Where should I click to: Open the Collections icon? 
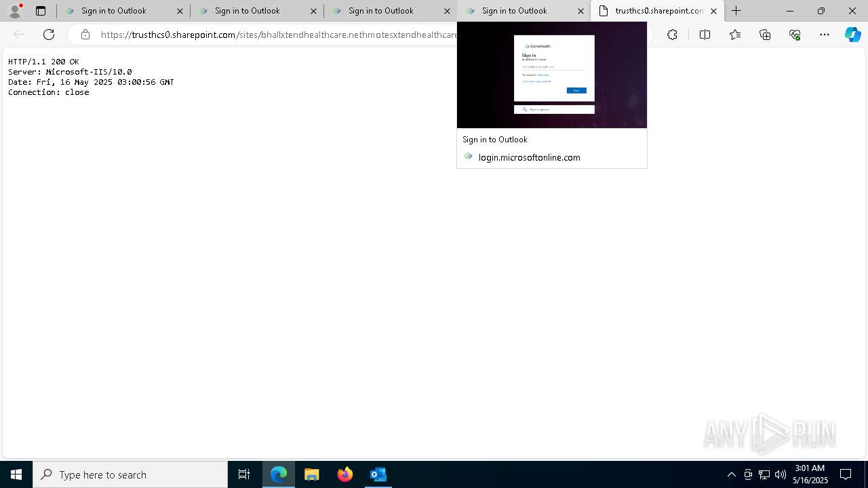point(765,35)
